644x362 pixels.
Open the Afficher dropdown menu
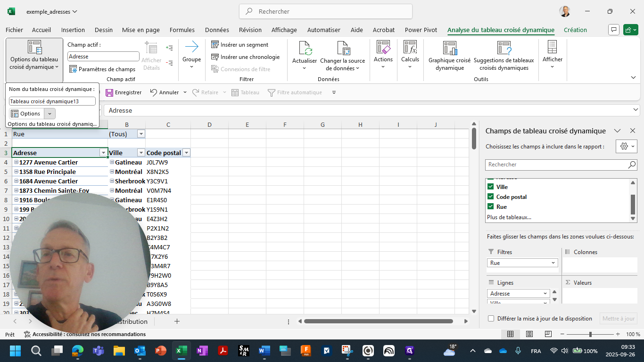click(x=552, y=66)
